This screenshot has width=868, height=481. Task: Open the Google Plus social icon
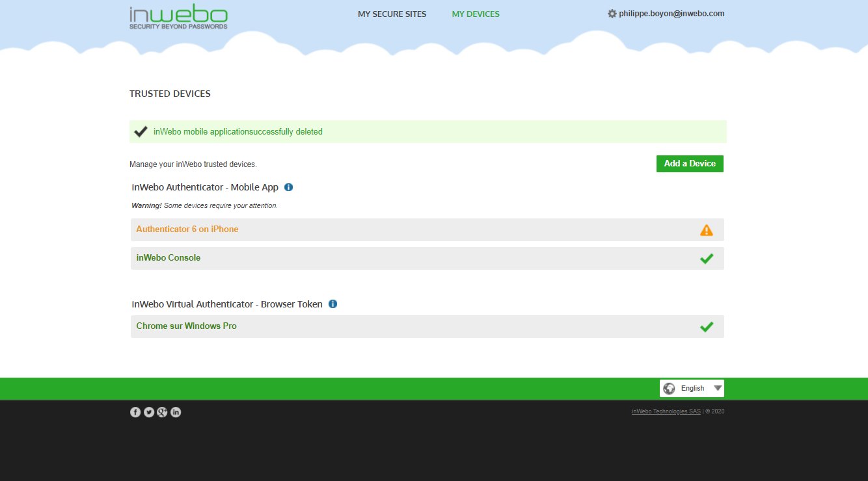click(162, 412)
